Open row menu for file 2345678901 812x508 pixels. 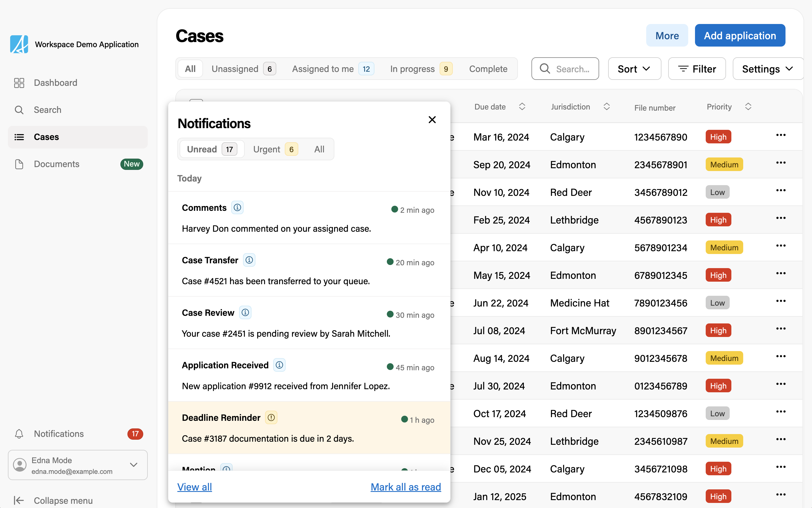781,163
